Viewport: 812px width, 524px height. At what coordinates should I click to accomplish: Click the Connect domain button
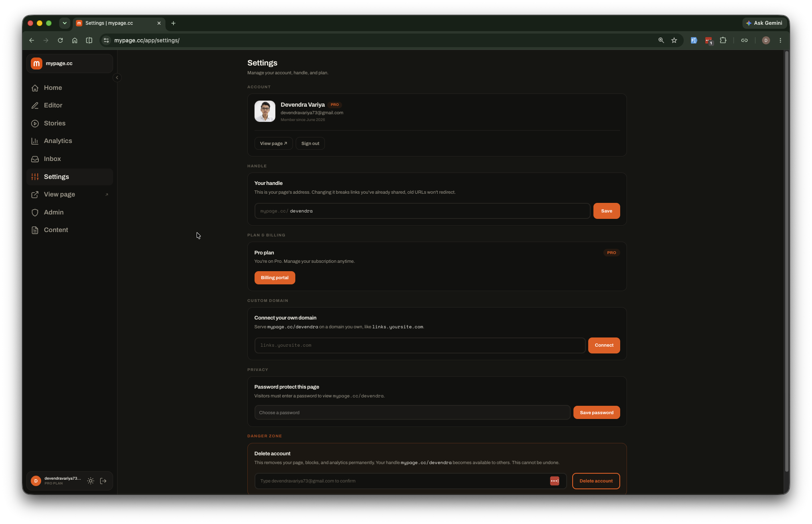pos(604,345)
